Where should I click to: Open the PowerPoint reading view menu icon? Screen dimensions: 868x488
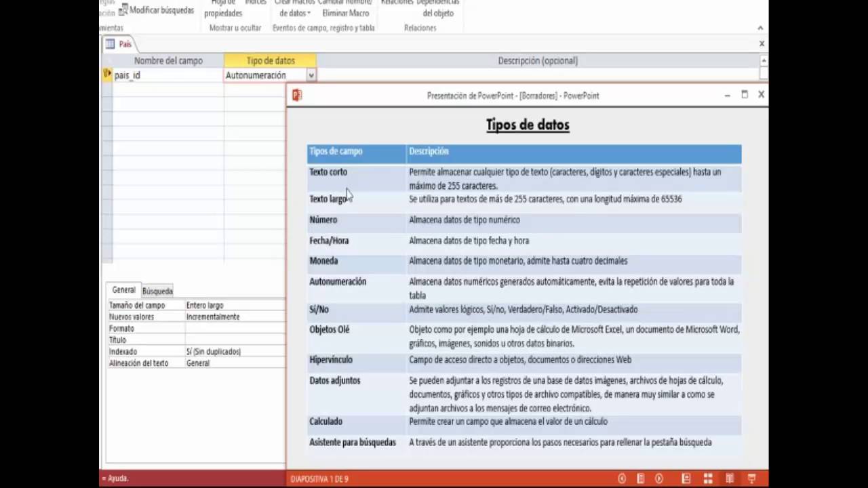coord(640,479)
